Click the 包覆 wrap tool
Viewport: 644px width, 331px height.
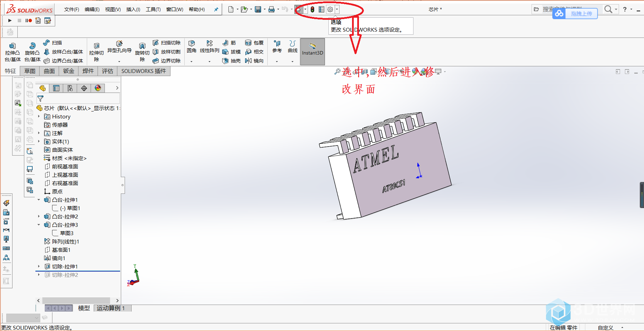point(254,43)
